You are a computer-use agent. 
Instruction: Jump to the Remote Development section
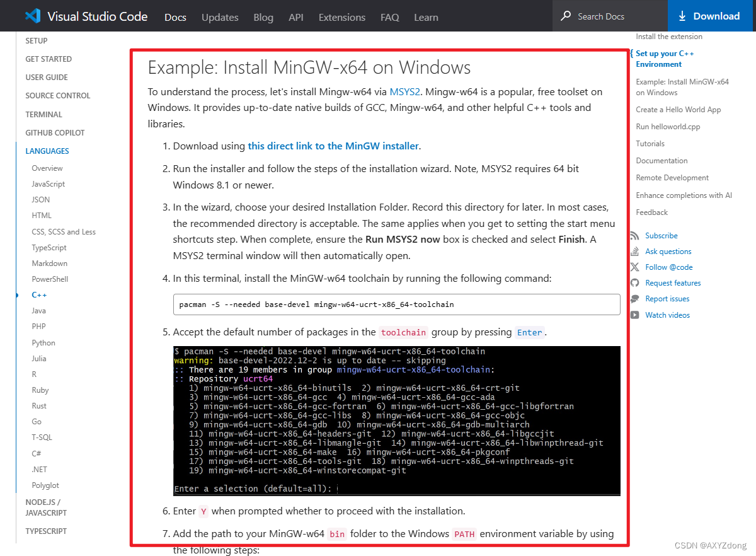672,178
